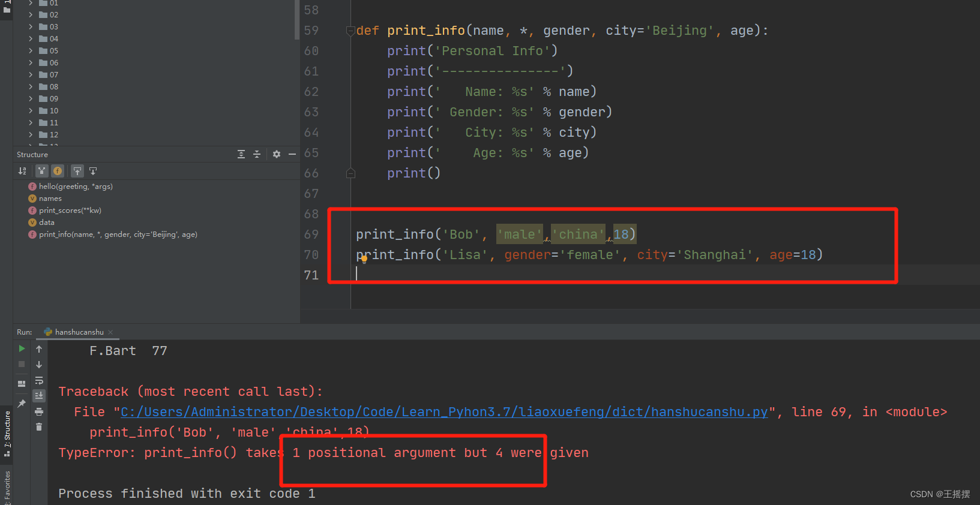The image size is (980, 505).
Task: Clear console output with trash icon
Action: pyautogui.click(x=39, y=426)
